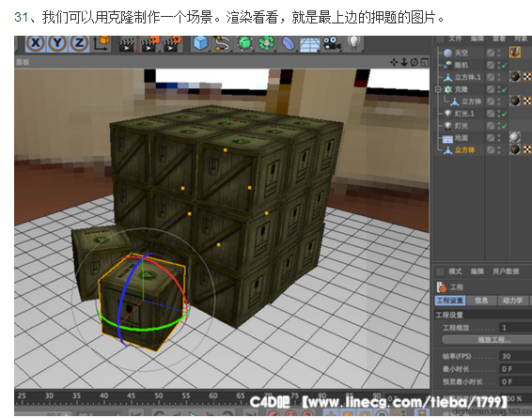Toggle viewport maximize window icon
532x418 pixels.
[x=425, y=62]
